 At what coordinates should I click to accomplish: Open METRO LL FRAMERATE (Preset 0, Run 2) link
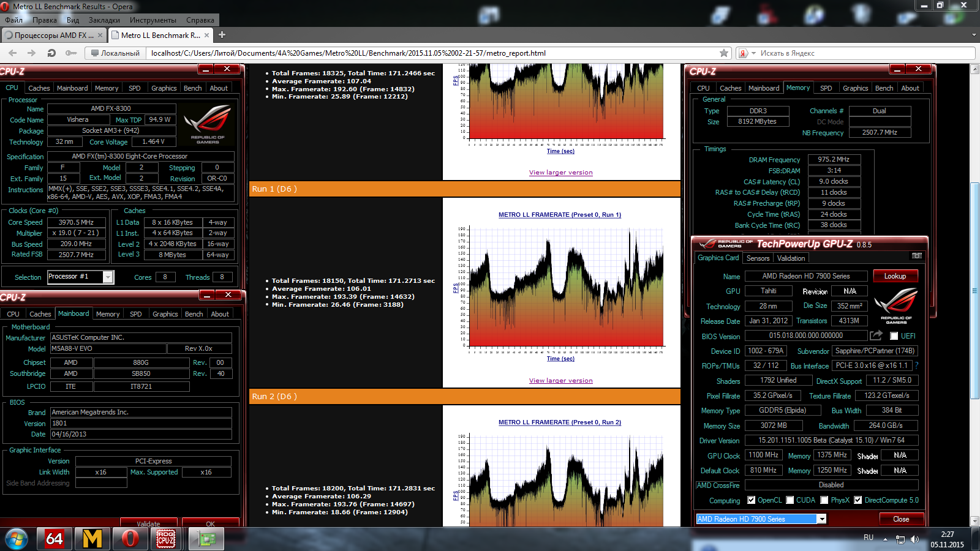click(x=560, y=422)
